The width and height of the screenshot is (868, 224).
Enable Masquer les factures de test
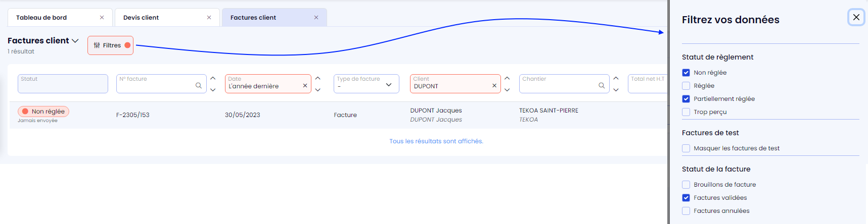click(686, 148)
